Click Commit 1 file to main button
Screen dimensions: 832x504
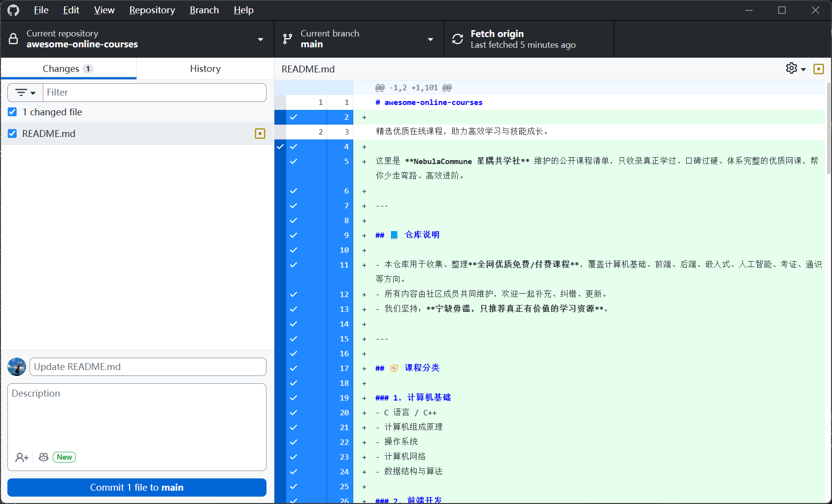point(137,487)
